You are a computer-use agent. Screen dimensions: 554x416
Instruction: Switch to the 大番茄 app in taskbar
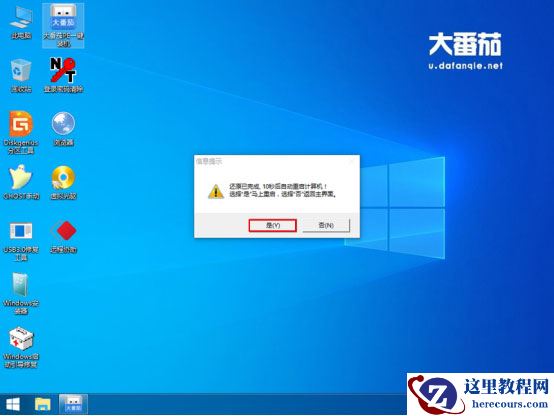pos(73,404)
